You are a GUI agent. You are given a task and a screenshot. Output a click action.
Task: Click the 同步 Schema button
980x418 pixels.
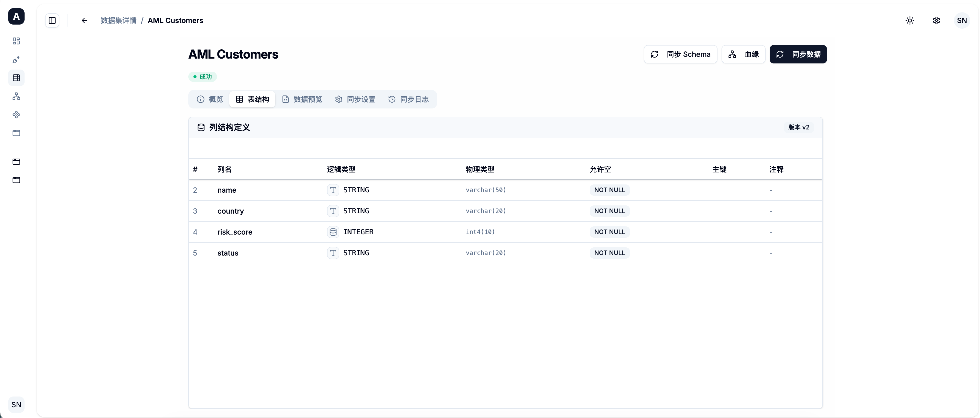click(680, 54)
